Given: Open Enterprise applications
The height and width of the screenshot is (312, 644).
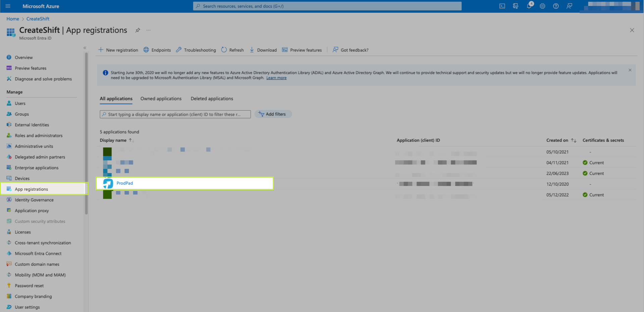Looking at the screenshot, I should [36, 168].
